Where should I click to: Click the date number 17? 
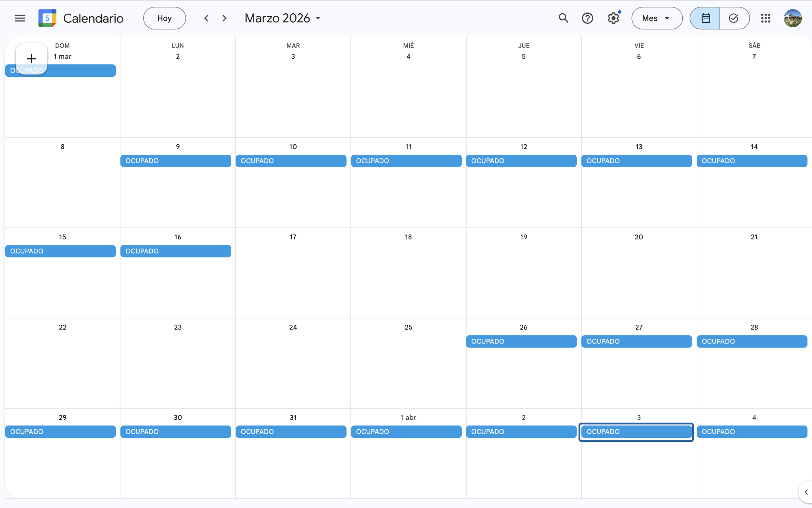point(293,237)
